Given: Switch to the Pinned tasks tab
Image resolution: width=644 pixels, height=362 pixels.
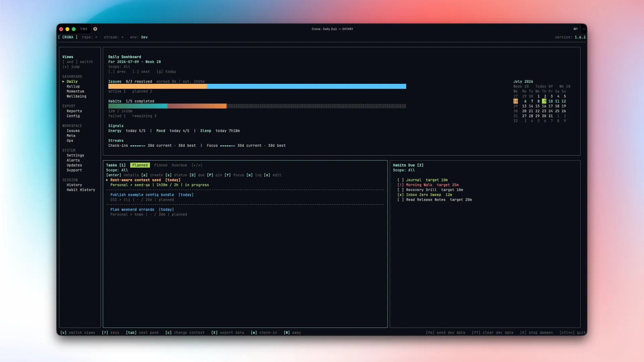Looking at the screenshot, I should point(161,165).
